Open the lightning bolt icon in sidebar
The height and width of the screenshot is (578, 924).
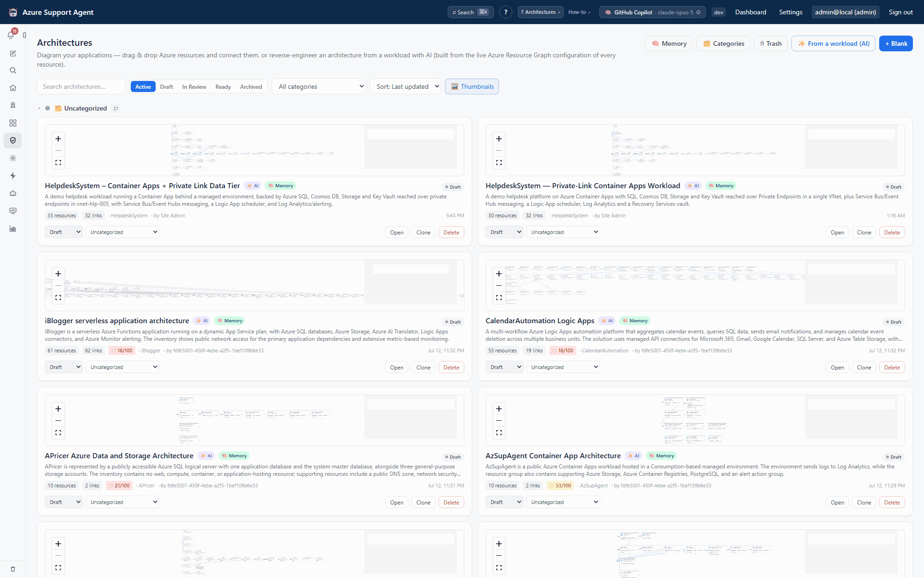[x=13, y=176]
